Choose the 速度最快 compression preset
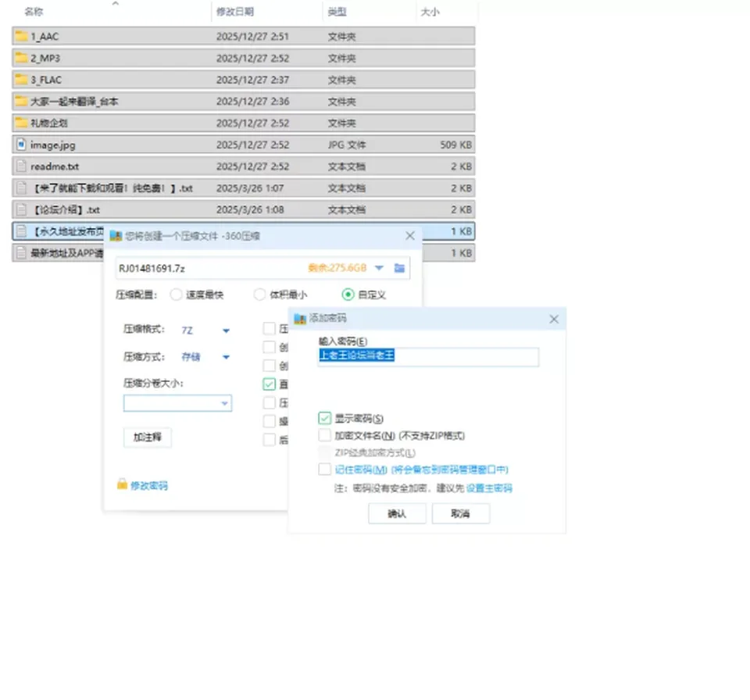The width and height of the screenshot is (750, 700). click(176, 295)
